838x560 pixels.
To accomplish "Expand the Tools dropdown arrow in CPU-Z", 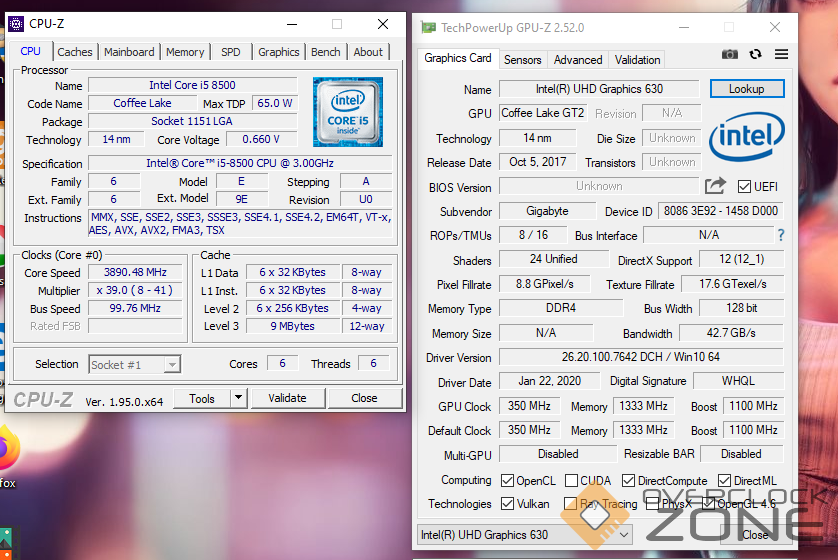I will [x=238, y=398].
